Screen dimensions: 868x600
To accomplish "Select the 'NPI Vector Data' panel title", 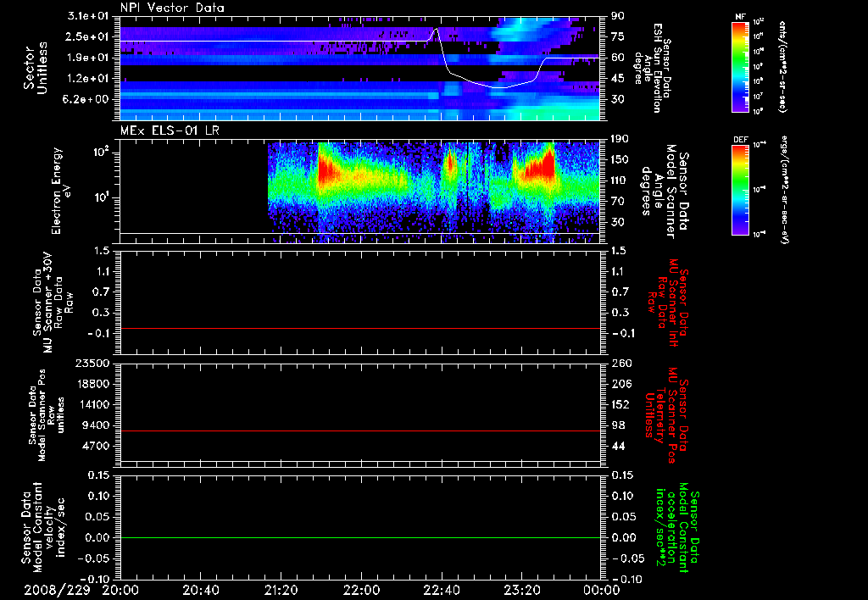I will tap(172, 8).
